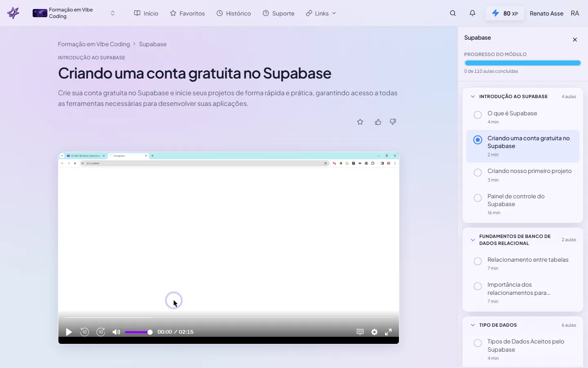The width and height of the screenshot is (588, 368).
Task: Click the search magnifier icon
Action: coord(453,13)
